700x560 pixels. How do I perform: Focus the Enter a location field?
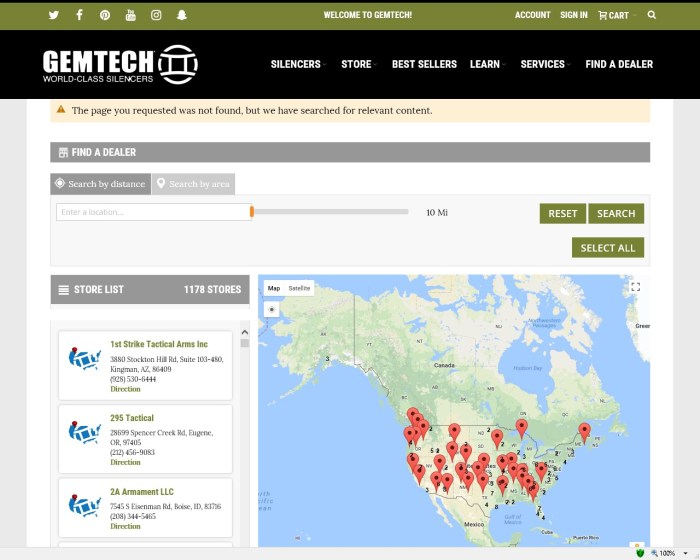(x=153, y=212)
